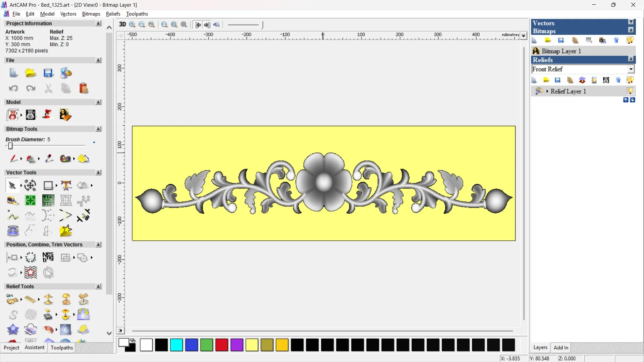Switch to the Add In tab

click(x=561, y=348)
